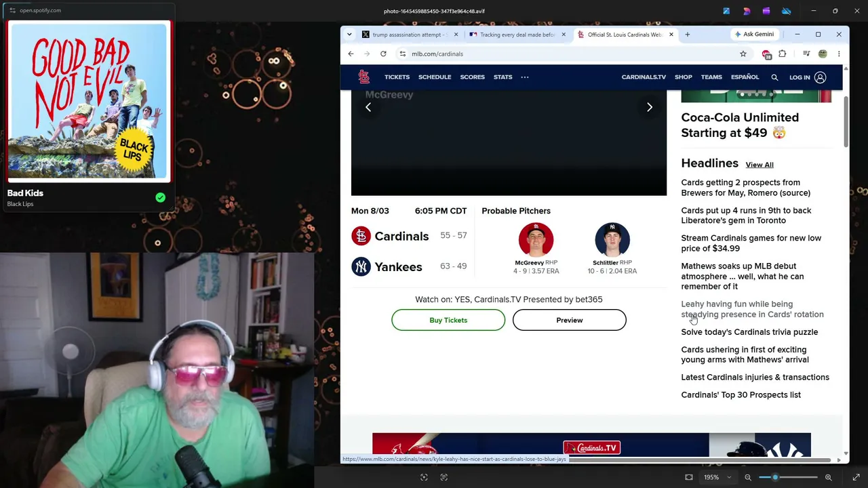Click the address bar showing mlb.com/cardinals
The width and height of the screenshot is (868, 488).
pos(570,54)
